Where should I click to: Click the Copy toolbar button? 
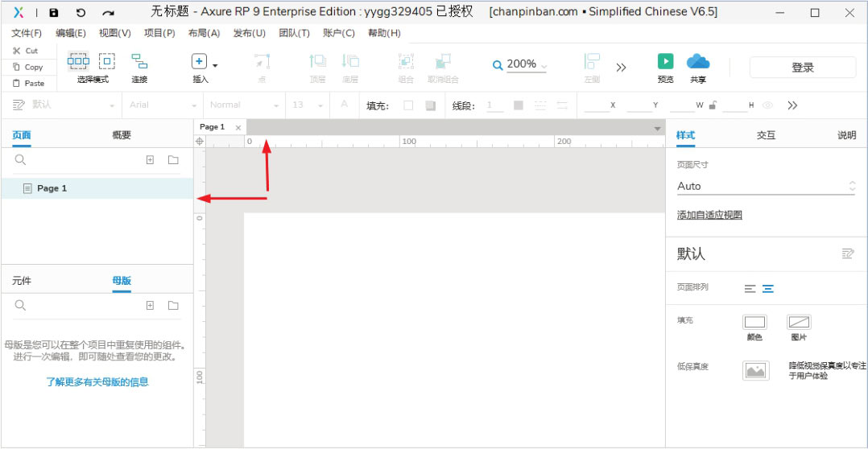coord(27,67)
